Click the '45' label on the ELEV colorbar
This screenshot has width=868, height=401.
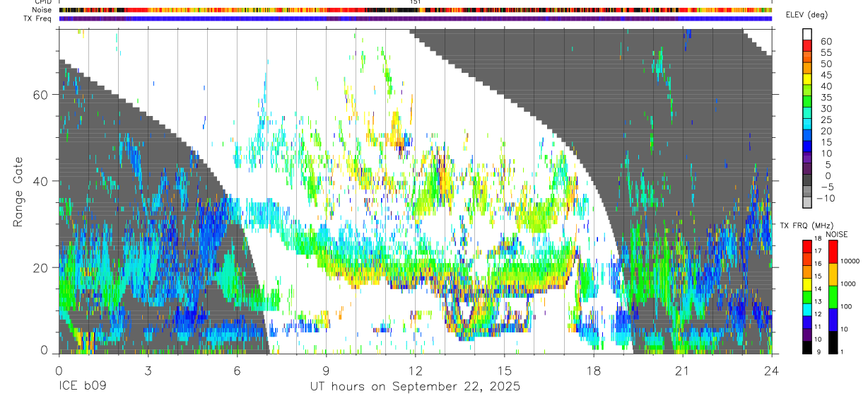coord(826,75)
